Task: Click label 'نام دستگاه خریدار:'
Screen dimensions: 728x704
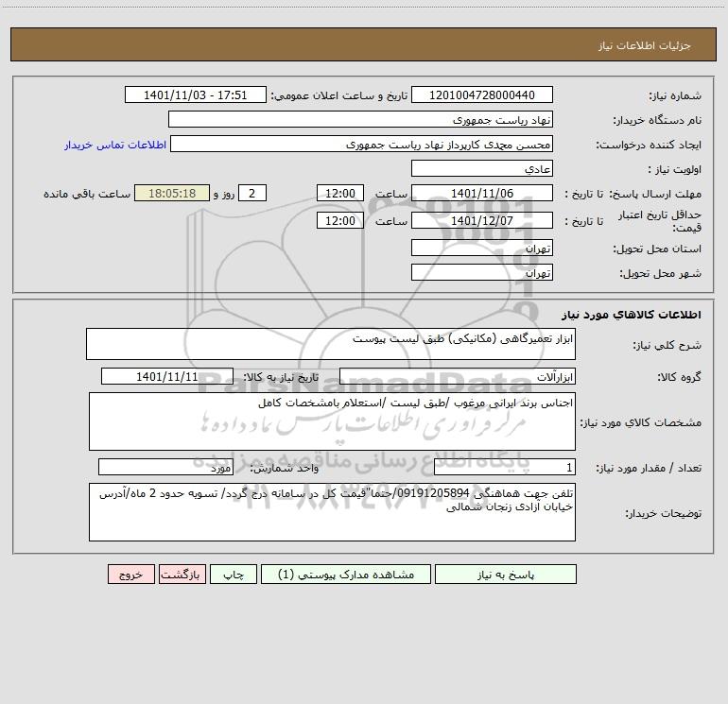Action: click(657, 120)
